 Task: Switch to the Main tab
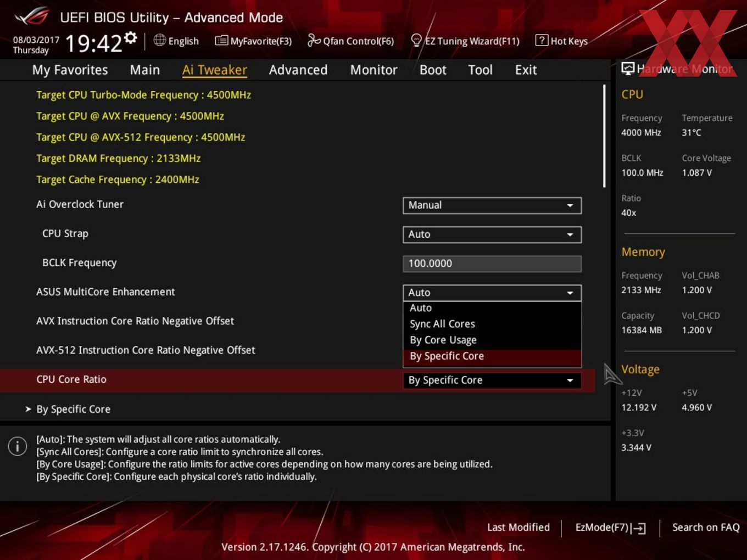pyautogui.click(x=145, y=70)
